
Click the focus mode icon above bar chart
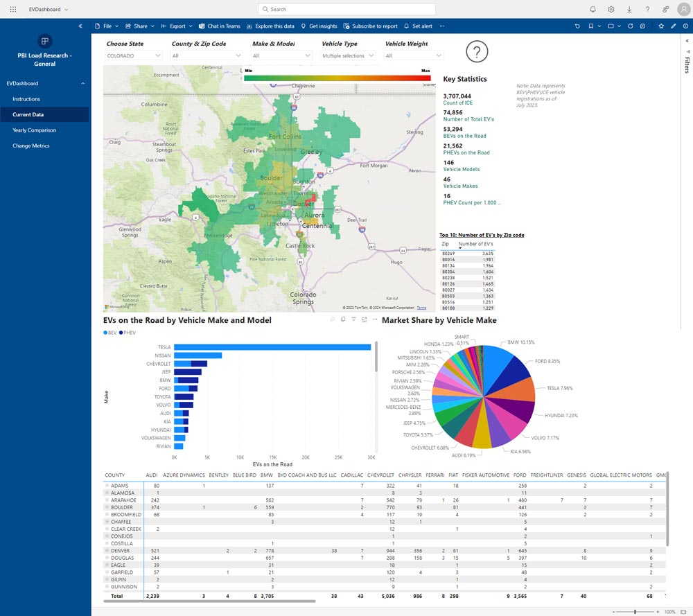[365, 319]
